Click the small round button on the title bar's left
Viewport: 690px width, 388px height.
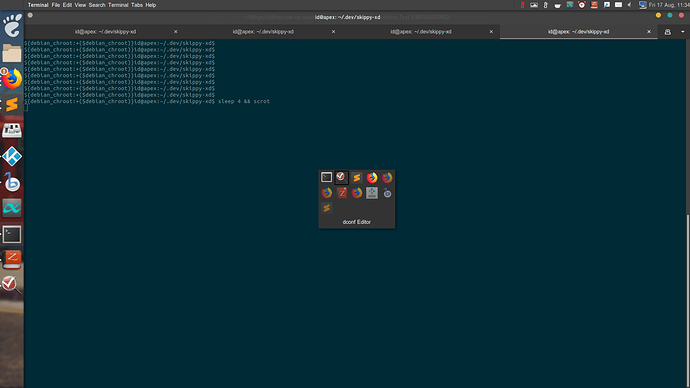[30, 15]
